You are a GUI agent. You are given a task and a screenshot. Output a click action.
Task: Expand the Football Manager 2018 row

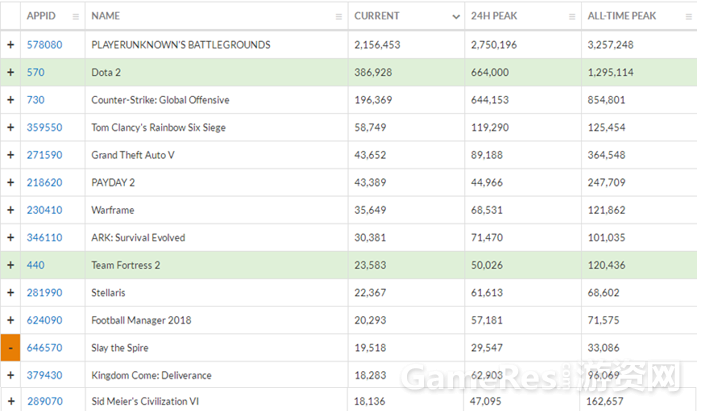pyautogui.click(x=10, y=320)
